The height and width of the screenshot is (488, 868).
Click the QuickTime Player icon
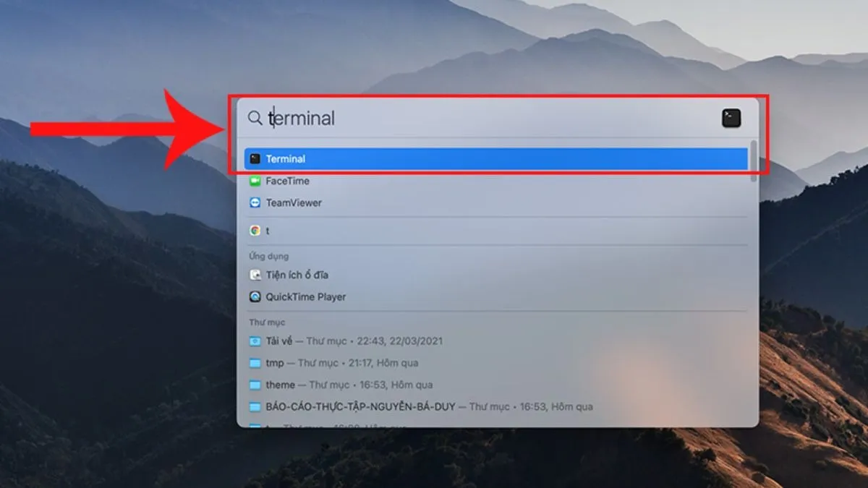tap(254, 296)
